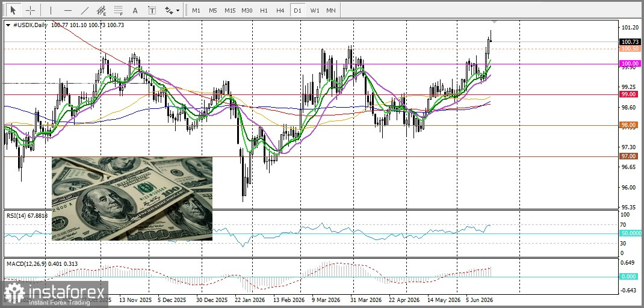Select the cursor arrow tool

point(14,10)
